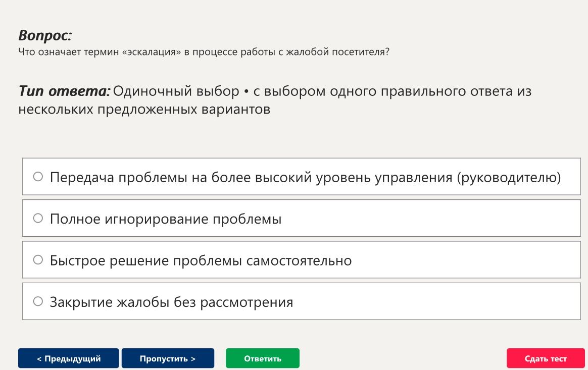Pick radio «Закрытие жалобы без рассмотрения»
The image size is (588, 370).
point(38,301)
